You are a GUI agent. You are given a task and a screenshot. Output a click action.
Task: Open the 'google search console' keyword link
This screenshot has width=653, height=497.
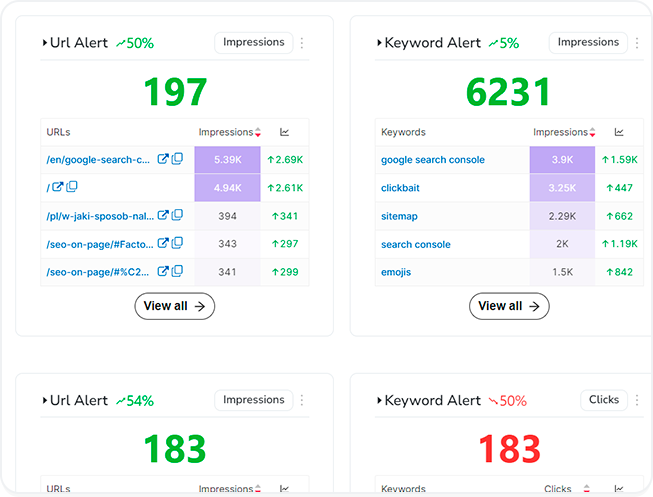(x=432, y=160)
